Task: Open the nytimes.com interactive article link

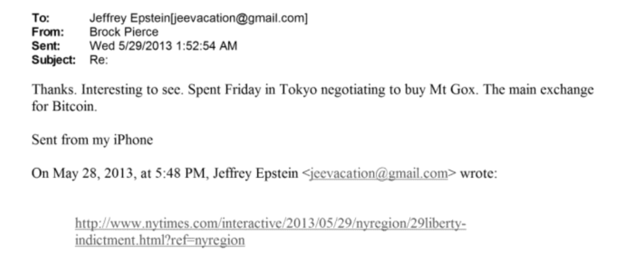Action: click(x=270, y=223)
